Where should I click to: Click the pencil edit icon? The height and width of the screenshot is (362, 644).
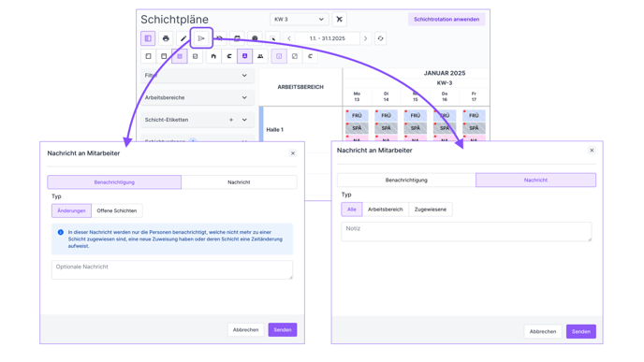[183, 38]
